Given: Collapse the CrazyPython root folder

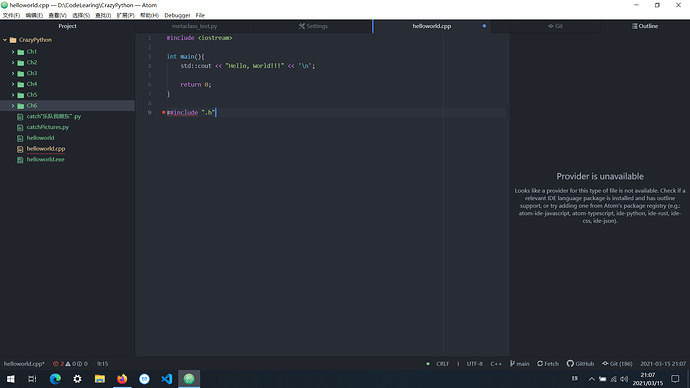Looking at the screenshot, I should 5,40.
